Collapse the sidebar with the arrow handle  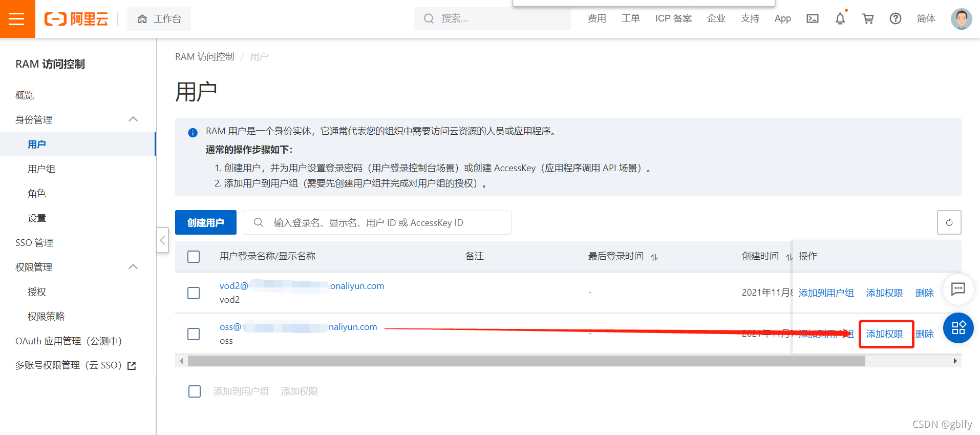[x=162, y=240]
